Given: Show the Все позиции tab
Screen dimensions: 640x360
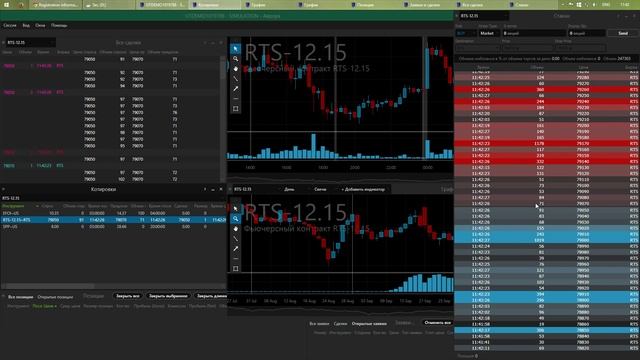Looking at the screenshot, I should point(21,297).
